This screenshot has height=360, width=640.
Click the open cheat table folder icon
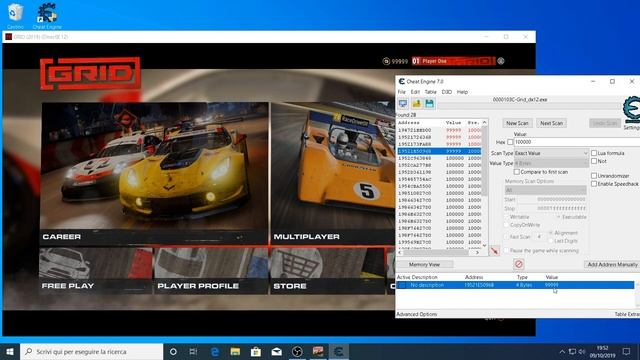pos(416,104)
